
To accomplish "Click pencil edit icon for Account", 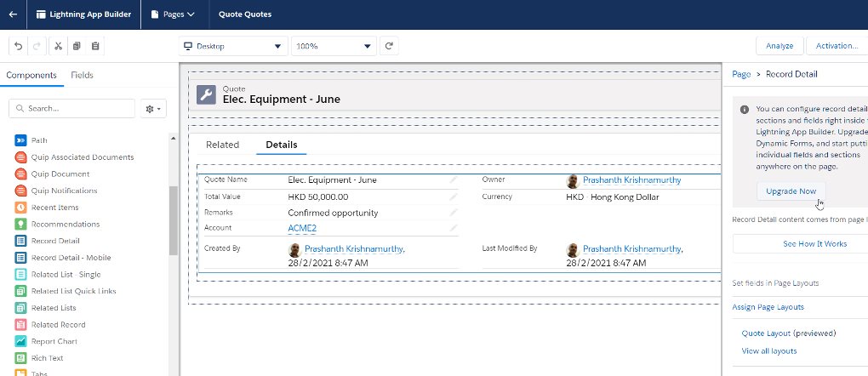I will (x=454, y=228).
